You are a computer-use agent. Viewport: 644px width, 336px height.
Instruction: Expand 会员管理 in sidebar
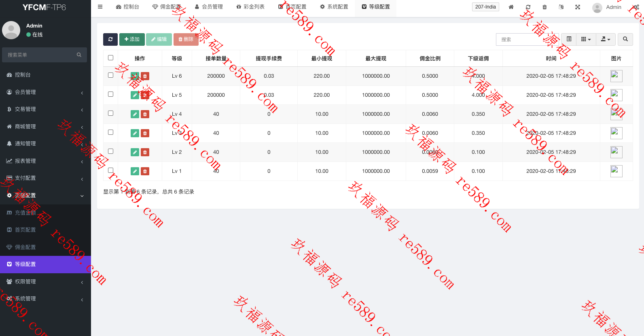point(45,92)
